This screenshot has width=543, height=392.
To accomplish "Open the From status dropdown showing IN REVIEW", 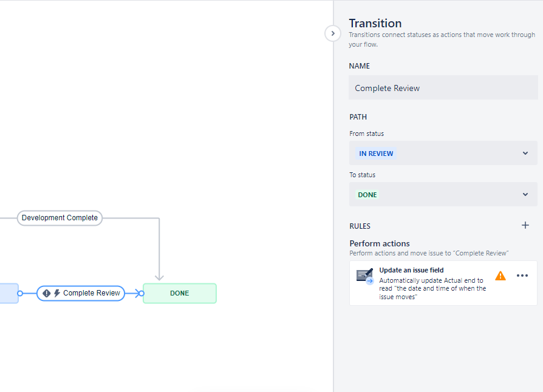I will 443,153.
